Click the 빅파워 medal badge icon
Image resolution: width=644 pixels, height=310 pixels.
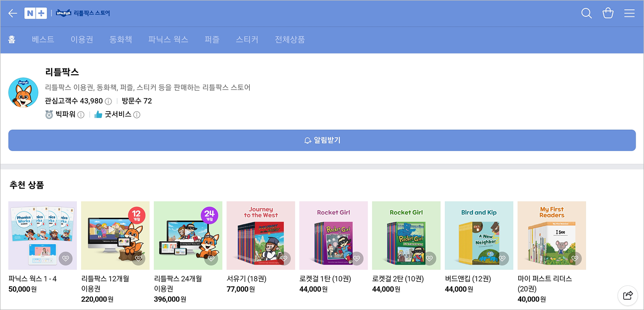pos(49,115)
